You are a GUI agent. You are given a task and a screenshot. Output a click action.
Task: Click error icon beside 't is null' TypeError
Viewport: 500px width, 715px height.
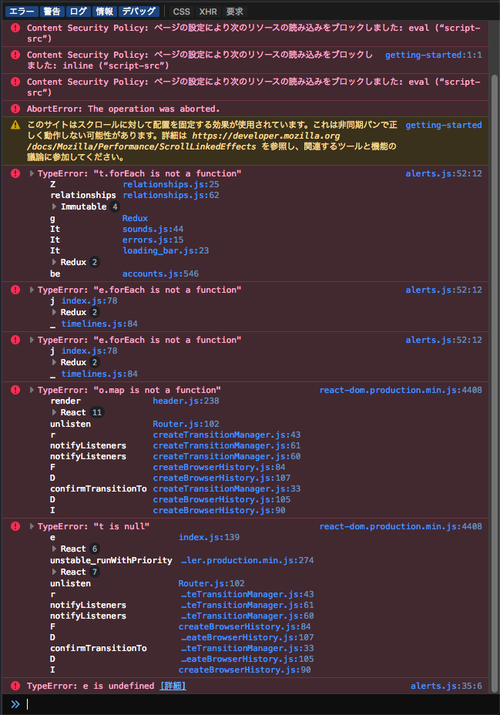point(15,526)
